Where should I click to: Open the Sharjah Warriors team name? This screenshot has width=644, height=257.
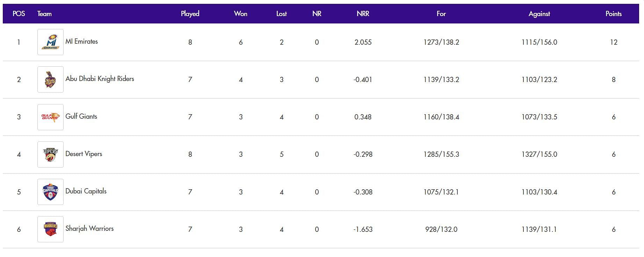click(89, 228)
